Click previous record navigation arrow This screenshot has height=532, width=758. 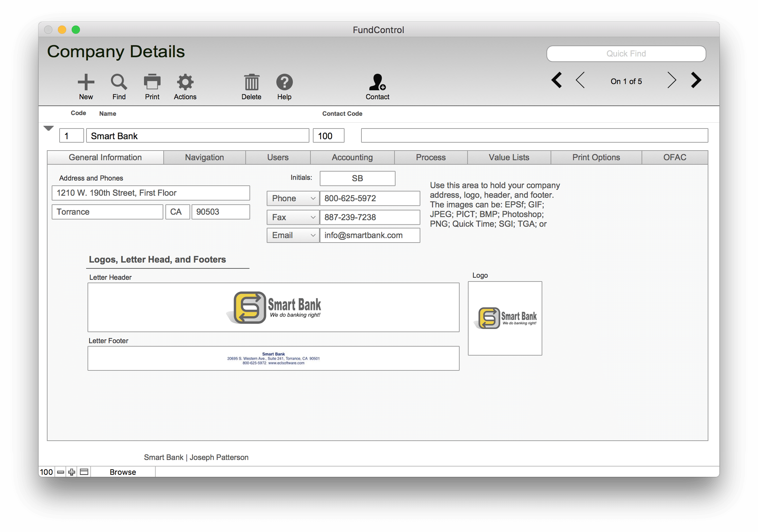pos(579,81)
